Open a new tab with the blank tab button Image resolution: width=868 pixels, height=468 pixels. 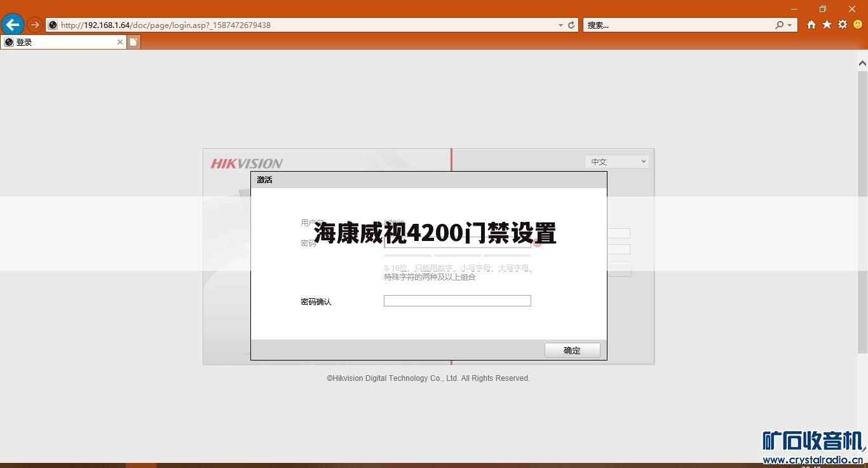[133, 42]
